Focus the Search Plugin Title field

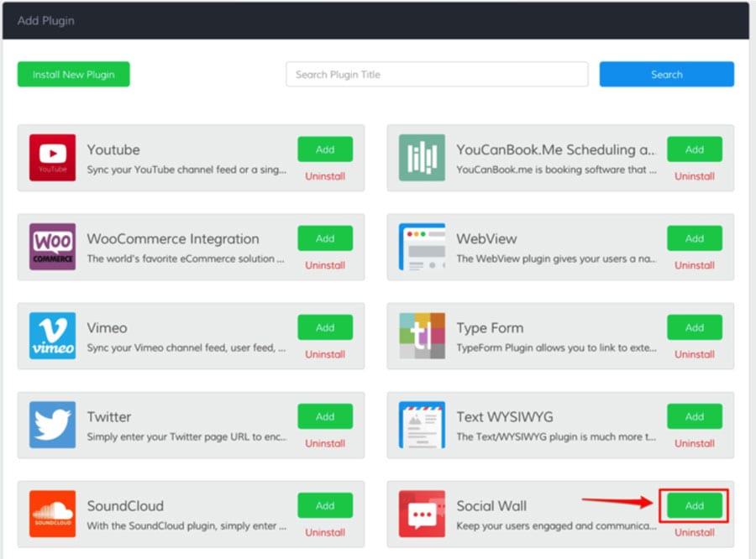coord(437,74)
